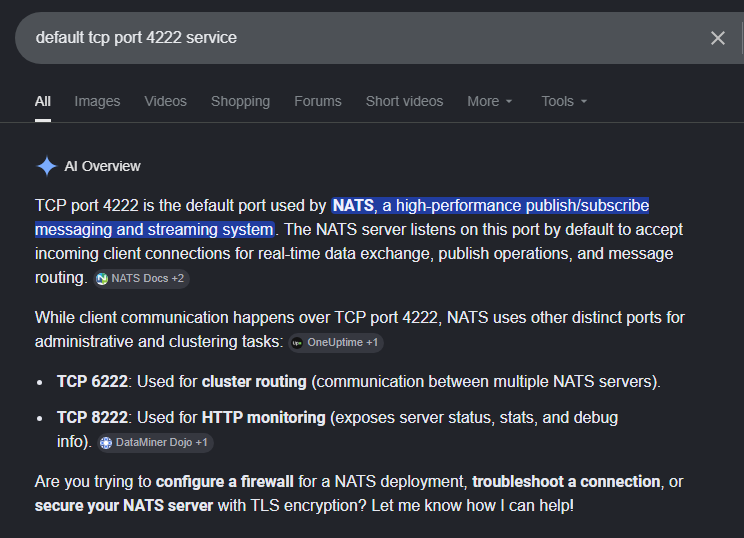Click the TCP 8222 bullet label
The width and height of the screenshot is (744, 538).
point(92,417)
